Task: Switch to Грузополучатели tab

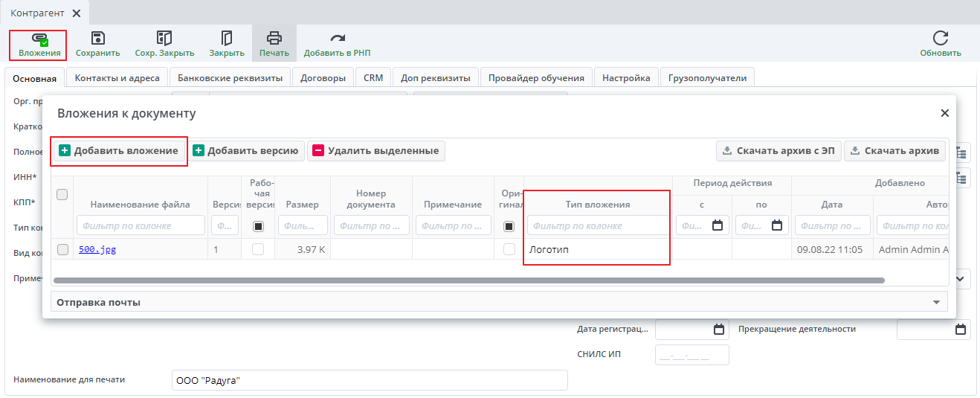Action: tap(707, 77)
